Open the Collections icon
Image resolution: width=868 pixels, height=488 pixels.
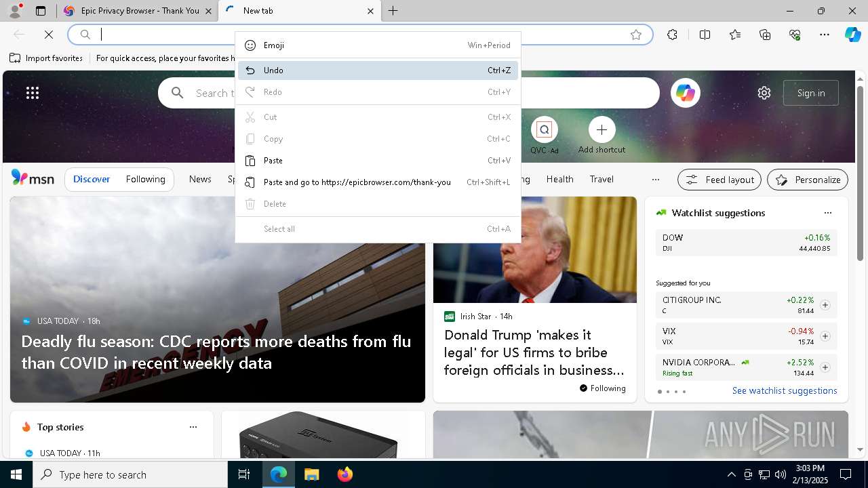pyautogui.click(x=765, y=35)
